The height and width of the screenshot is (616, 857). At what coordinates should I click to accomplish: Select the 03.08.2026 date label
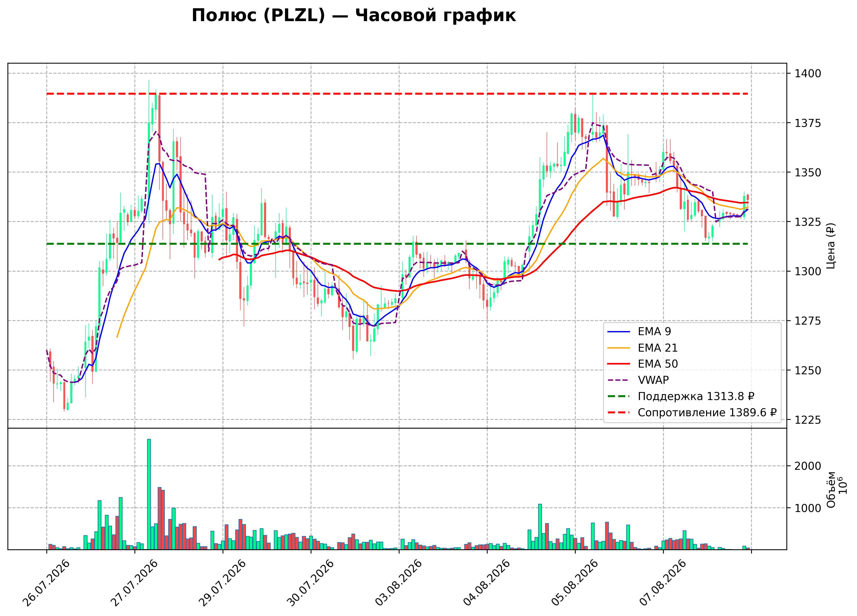click(399, 583)
